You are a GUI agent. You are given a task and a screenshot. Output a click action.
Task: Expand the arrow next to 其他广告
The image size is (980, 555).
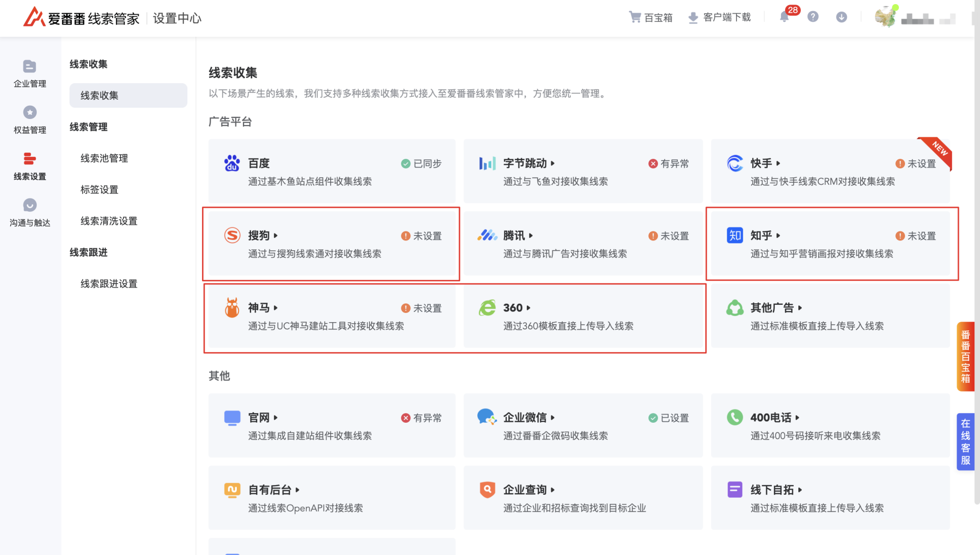click(800, 308)
